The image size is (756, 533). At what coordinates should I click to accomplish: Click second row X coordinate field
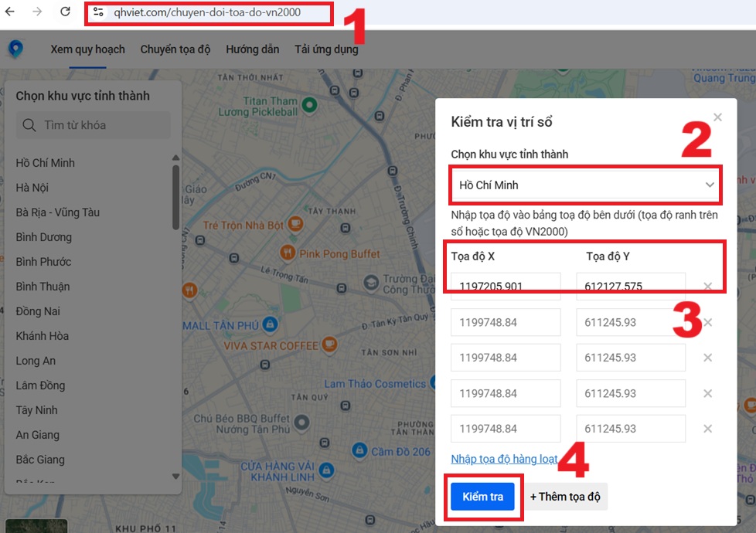pyautogui.click(x=506, y=322)
